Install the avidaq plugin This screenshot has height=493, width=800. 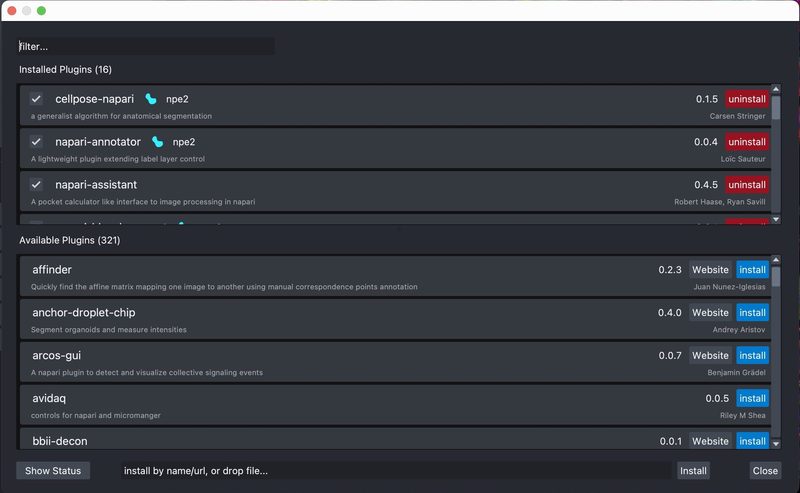[752, 398]
